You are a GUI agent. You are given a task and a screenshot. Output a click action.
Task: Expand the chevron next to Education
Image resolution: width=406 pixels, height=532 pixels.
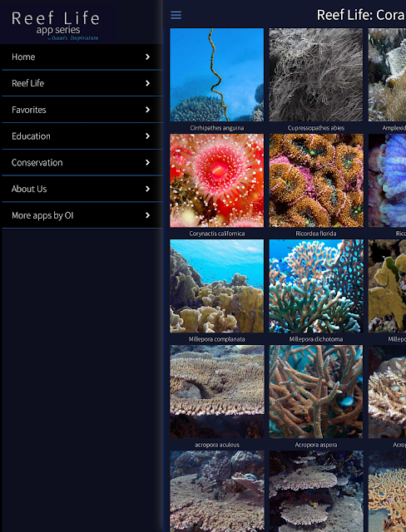[147, 136]
